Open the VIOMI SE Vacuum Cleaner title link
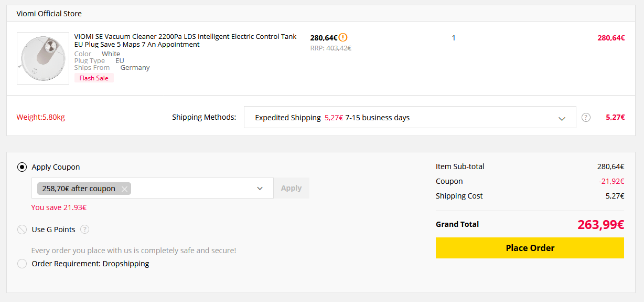 (x=185, y=40)
